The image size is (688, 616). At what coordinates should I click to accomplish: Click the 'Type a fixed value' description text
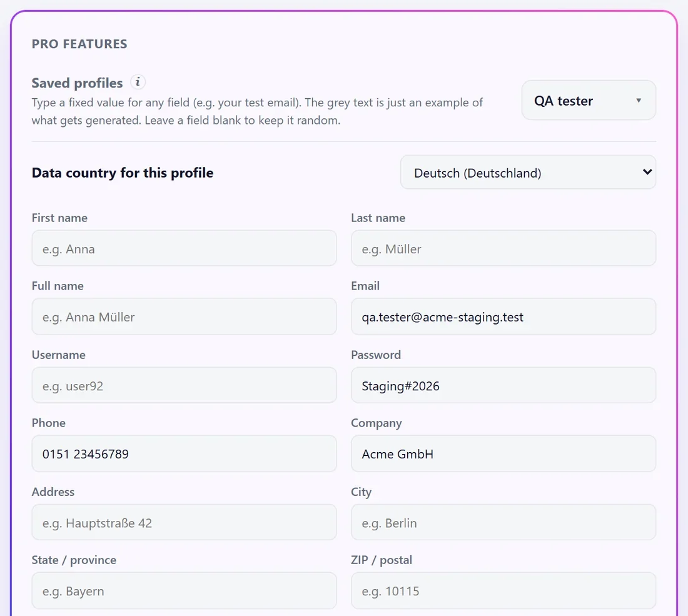pos(257,111)
